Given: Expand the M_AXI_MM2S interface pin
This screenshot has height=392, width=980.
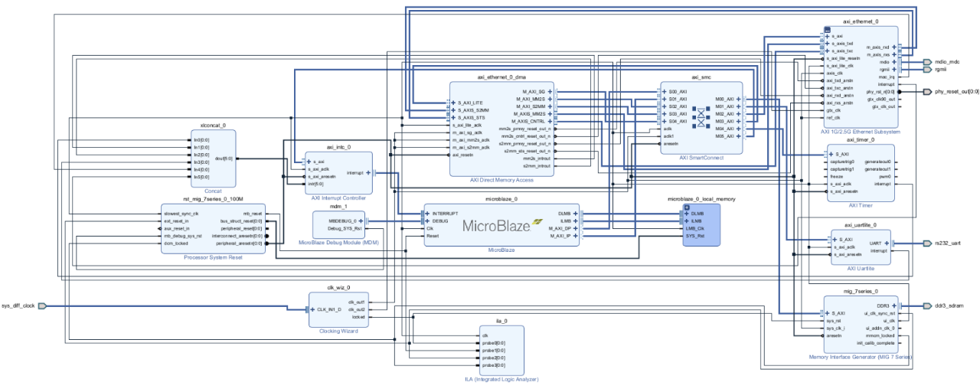Looking at the screenshot, I should click(x=550, y=100).
